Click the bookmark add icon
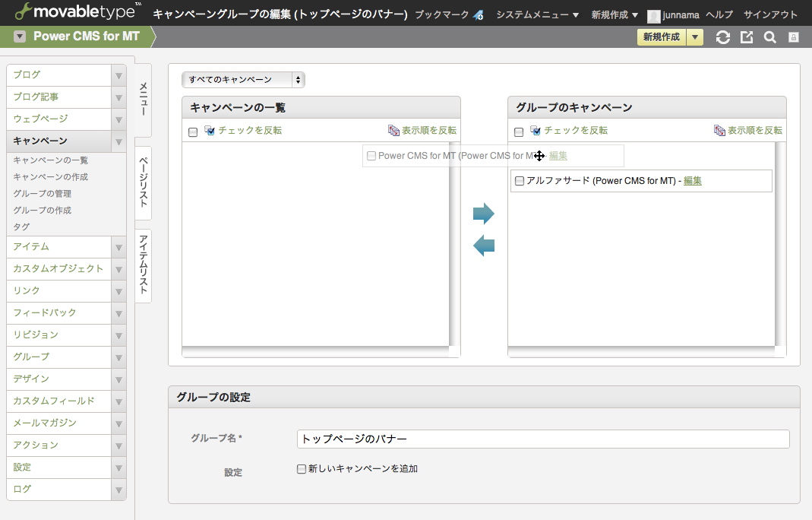 pyautogui.click(x=479, y=15)
